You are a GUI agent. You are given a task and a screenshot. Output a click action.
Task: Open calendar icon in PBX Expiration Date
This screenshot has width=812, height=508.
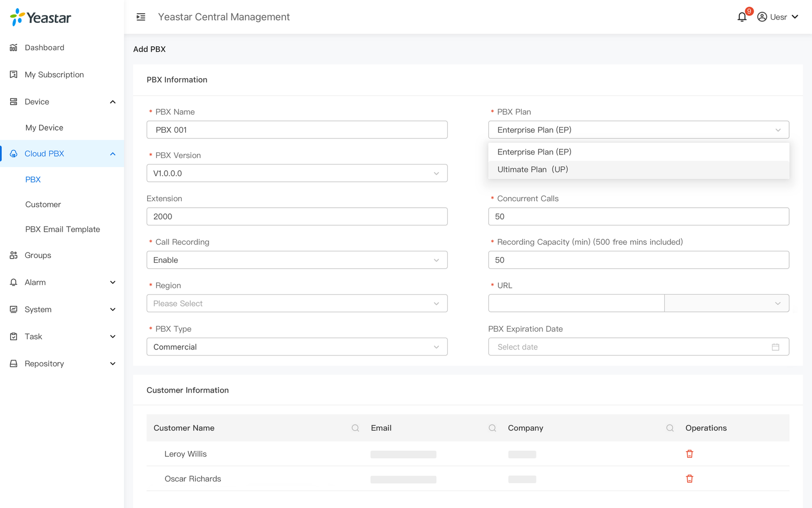(x=775, y=347)
